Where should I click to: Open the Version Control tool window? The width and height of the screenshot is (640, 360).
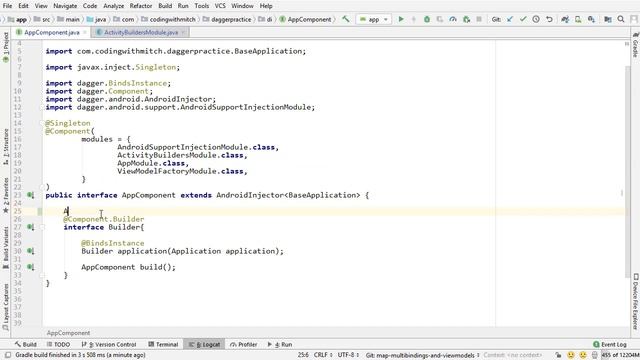click(x=109, y=344)
